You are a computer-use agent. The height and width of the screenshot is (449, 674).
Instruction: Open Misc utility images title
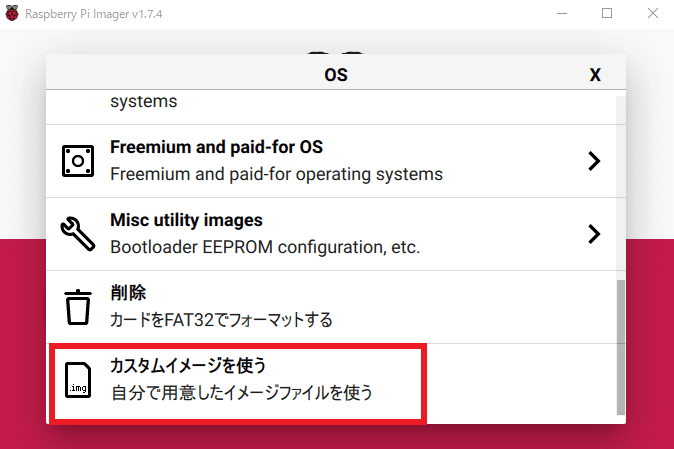coord(186,220)
